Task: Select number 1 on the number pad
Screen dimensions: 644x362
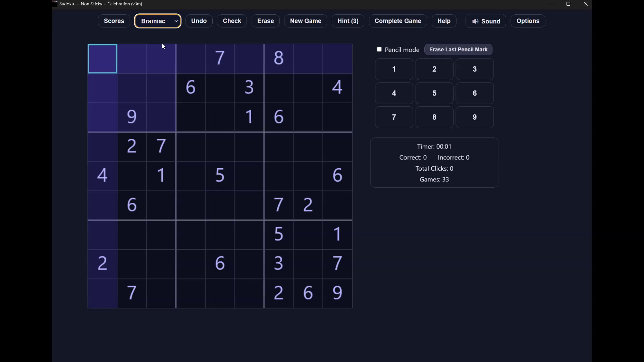Action: [x=394, y=69]
